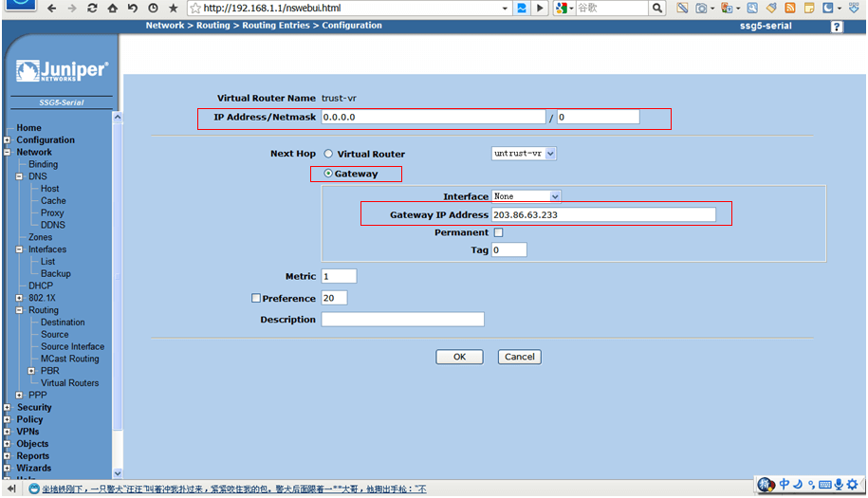Image resolution: width=868 pixels, height=498 pixels.
Task: Select the Virtual Router radio button
Action: click(329, 154)
